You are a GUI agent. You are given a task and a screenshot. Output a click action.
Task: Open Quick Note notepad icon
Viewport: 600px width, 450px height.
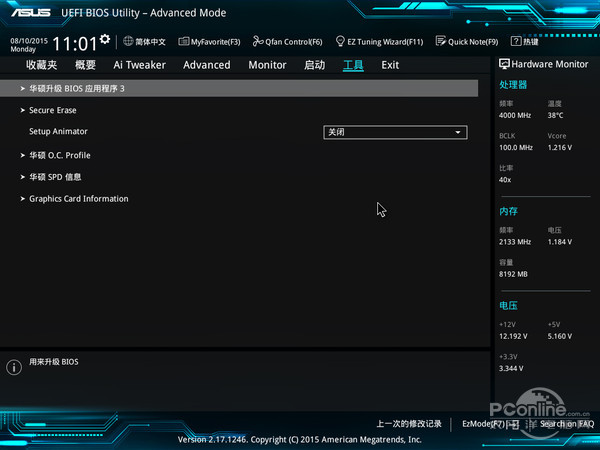click(x=441, y=41)
